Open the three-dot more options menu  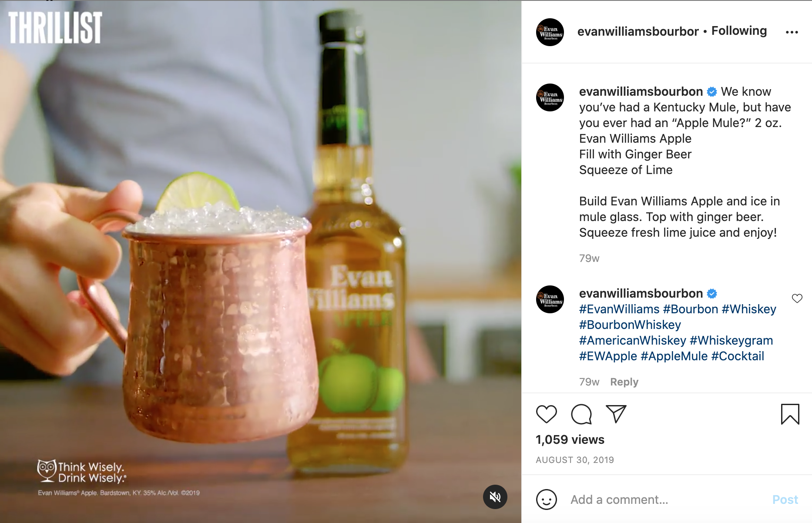point(792,32)
